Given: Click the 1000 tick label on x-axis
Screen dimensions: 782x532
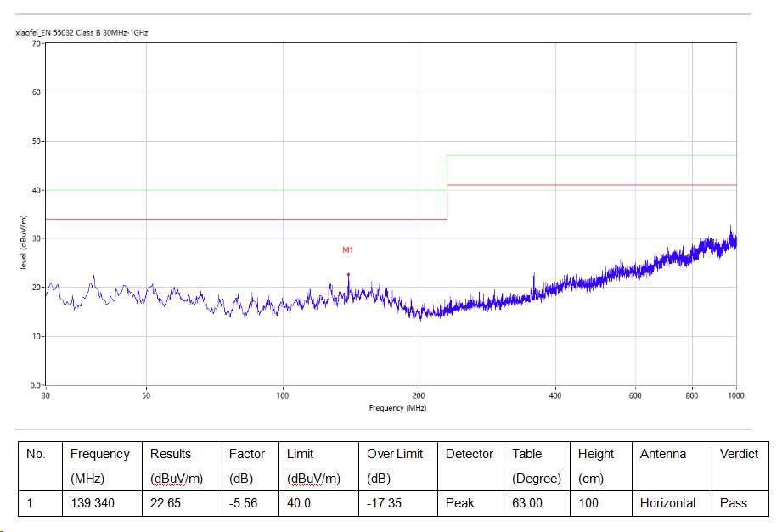Looking at the screenshot, I should coord(735,395).
